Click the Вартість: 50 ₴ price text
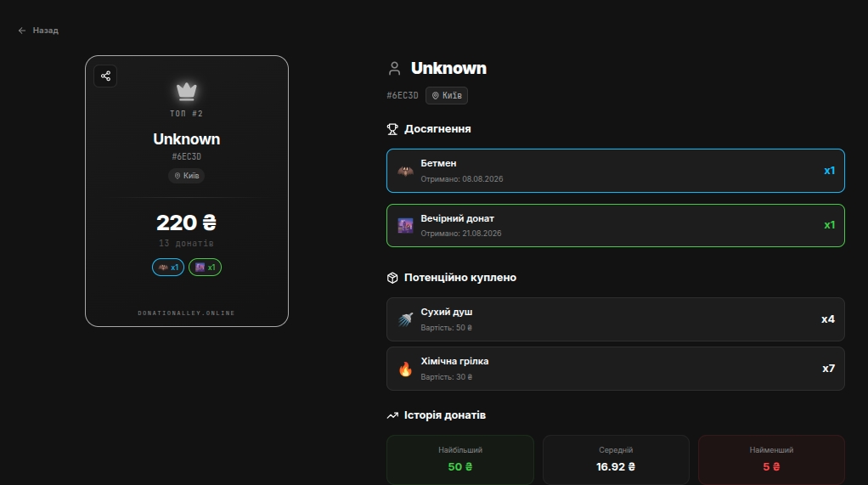Viewport: 868px width, 485px height. coord(446,328)
